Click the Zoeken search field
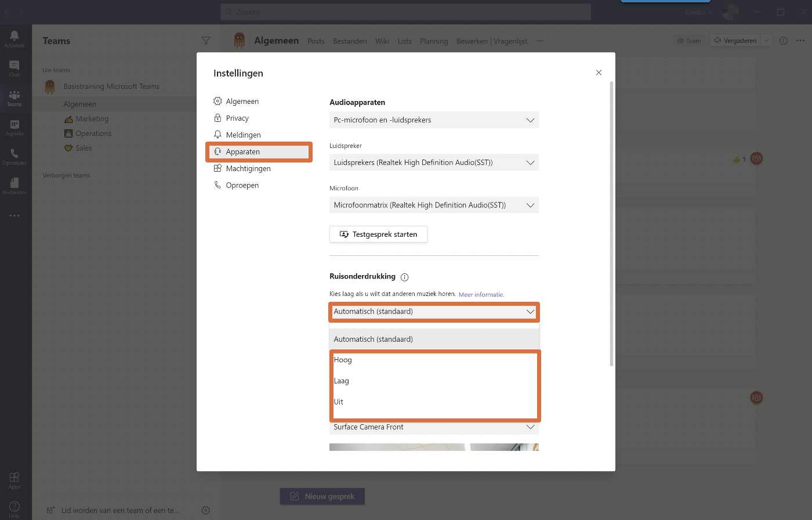This screenshot has height=520, width=812. coord(405,12)
